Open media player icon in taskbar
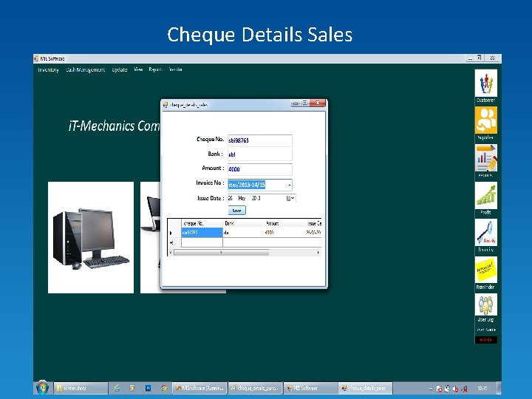This screenshot has height=399, width=532. (x=132, y=388)
